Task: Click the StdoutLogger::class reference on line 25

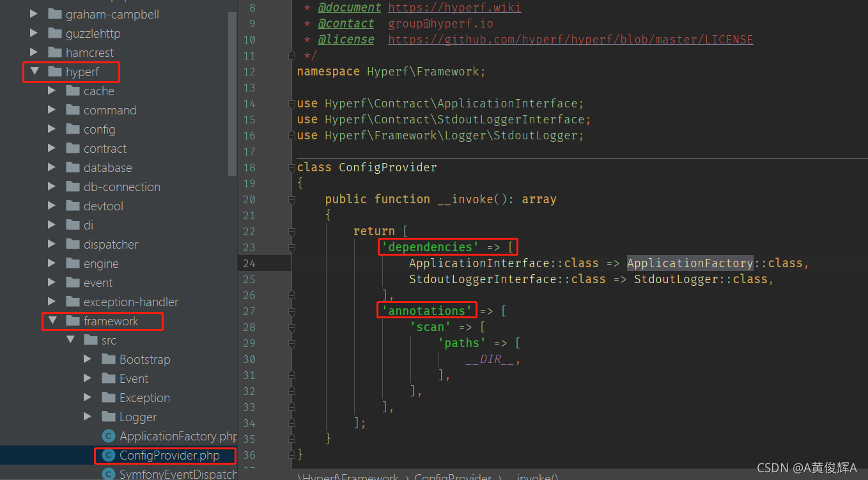Action: [701, 279]
